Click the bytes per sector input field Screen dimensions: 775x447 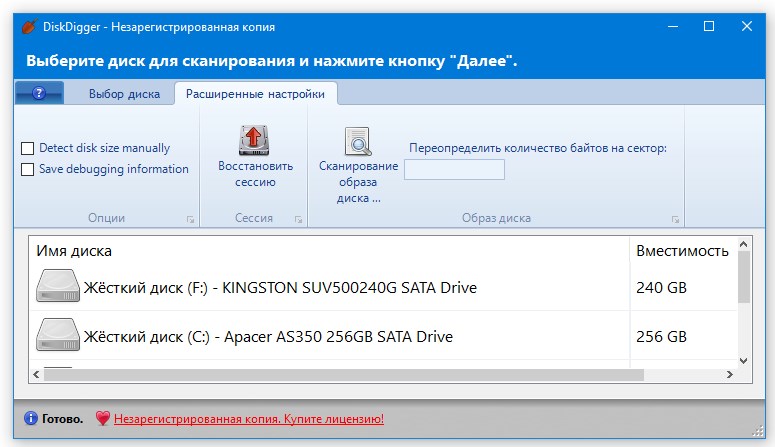454,169
